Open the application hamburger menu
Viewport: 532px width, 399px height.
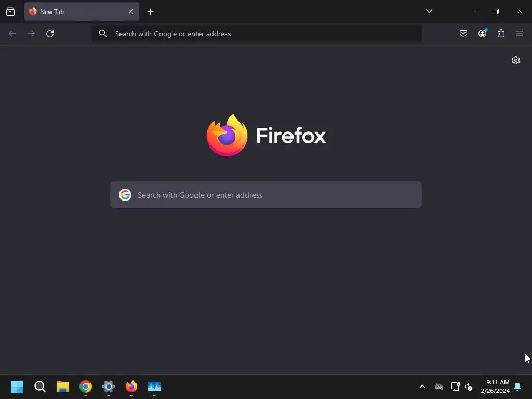pyautogui.click(x=520, y=33)
